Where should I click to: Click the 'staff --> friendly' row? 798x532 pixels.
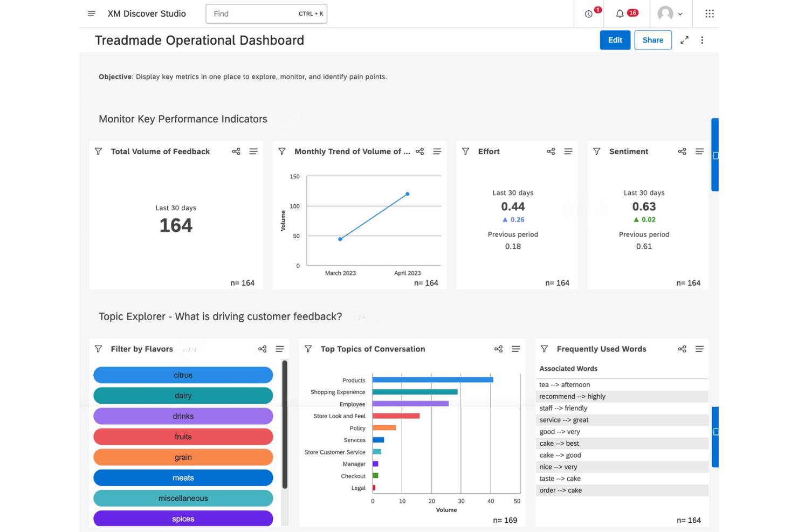622,409
